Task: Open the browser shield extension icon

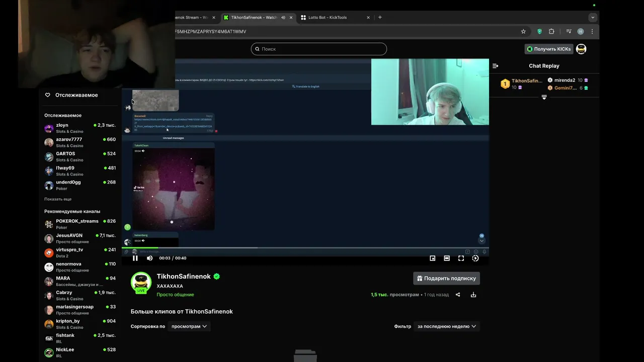Action: (x=540, y=31)
